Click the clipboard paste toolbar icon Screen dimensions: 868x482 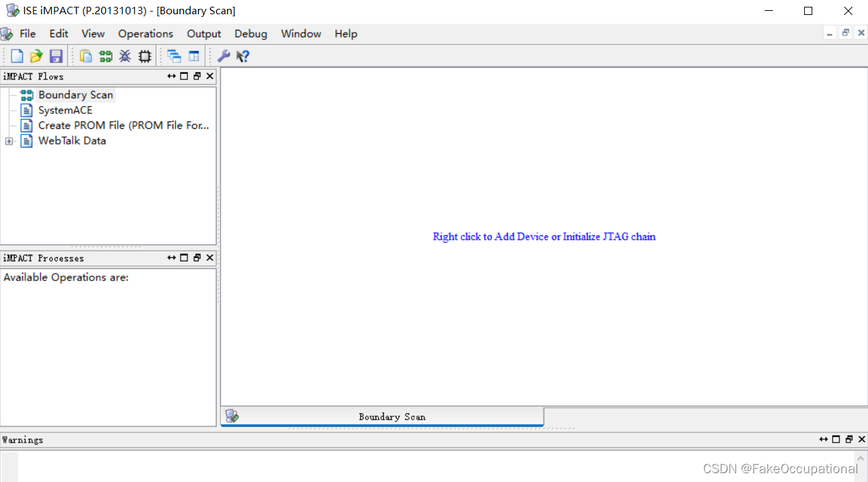pyautogui.click(x=86, y=56)
